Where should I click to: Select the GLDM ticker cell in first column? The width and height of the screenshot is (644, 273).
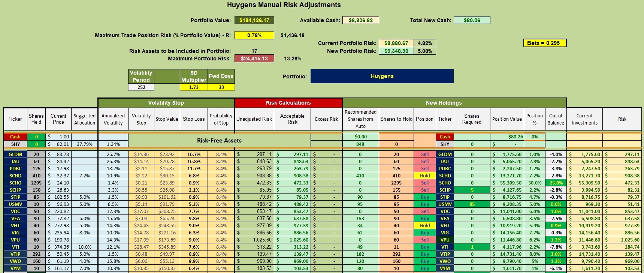(15, 154)
